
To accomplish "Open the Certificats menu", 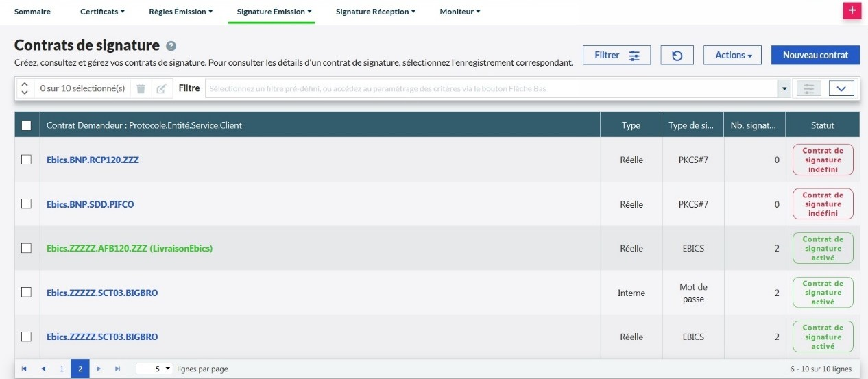I will 102,12.
